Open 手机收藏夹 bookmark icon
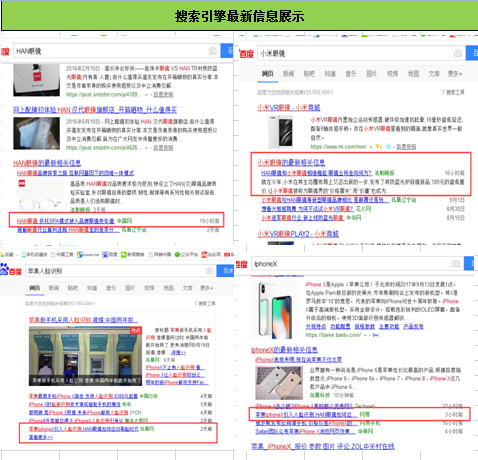This screenshot has width=478, height=460. point(24,255)
